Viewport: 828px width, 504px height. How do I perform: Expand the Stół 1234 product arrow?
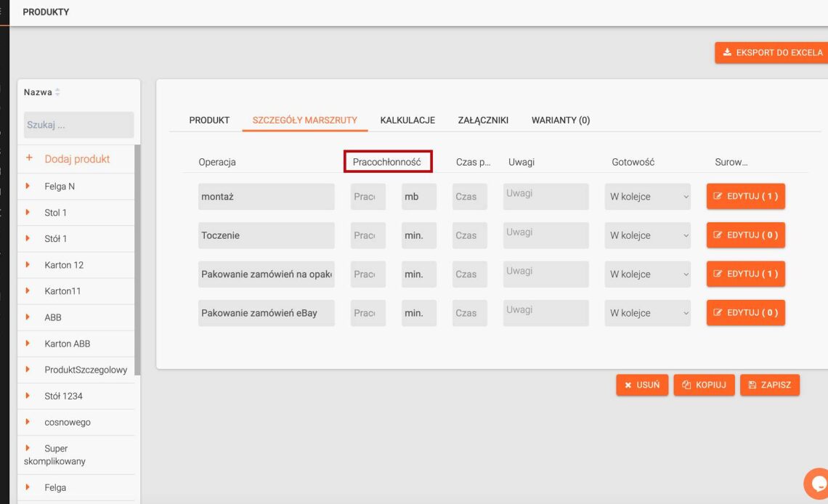click(28, 396)
